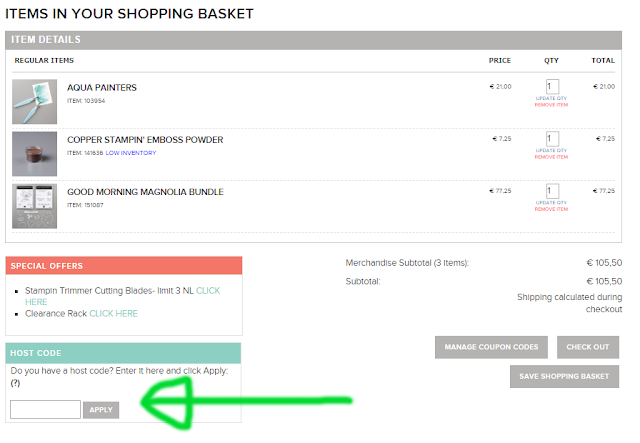Screen dimensions: 640x443
Task: Click Update Qty for Aqua Painters
Action: pyautogui.click(x=551, y=98)
